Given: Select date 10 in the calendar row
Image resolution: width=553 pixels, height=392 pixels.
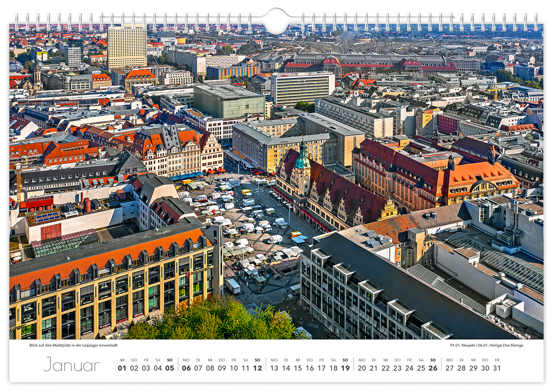Looking at the screenshot, I should 234,368.
